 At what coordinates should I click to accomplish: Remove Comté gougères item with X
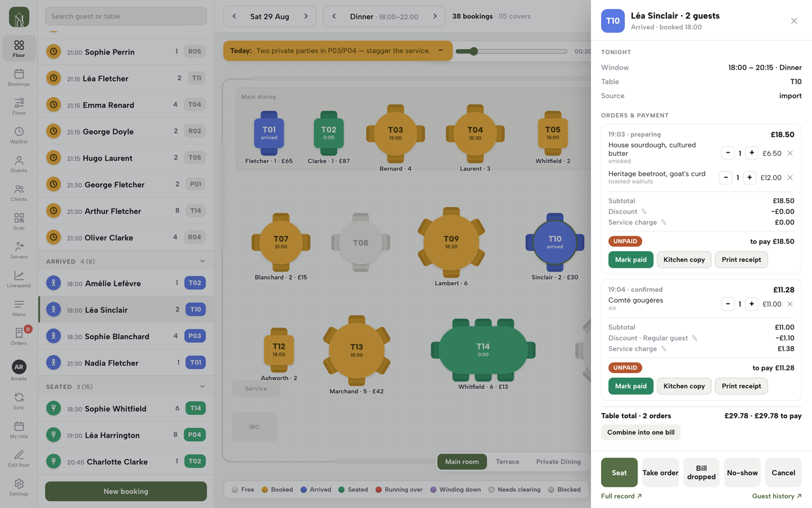pos(790,304)
